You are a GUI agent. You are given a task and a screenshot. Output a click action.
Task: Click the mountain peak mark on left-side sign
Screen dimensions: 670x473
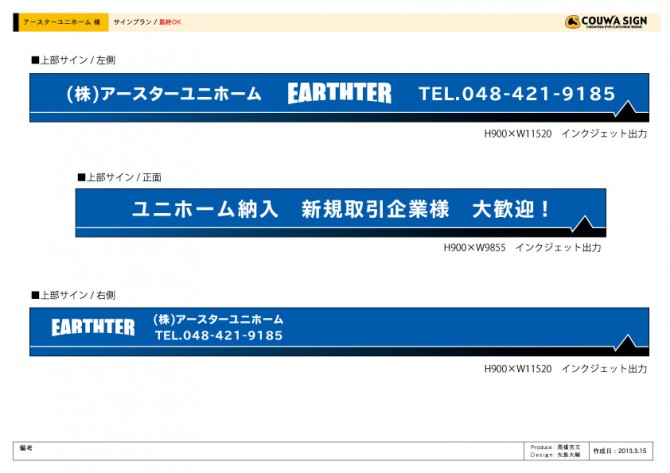click(x=626, y=109)
